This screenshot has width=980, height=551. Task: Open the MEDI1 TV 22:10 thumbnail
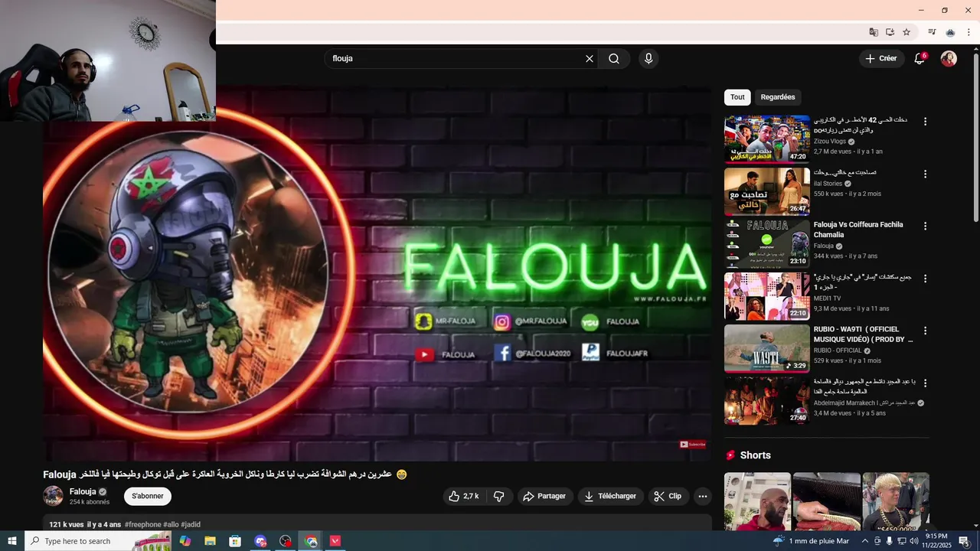click(767, 296)
